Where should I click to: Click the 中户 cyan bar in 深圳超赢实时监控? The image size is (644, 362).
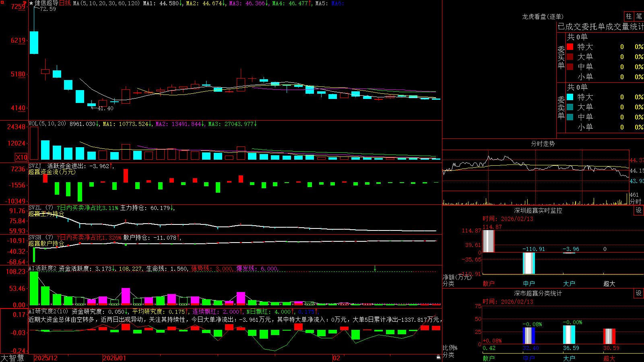pos(529,263)
